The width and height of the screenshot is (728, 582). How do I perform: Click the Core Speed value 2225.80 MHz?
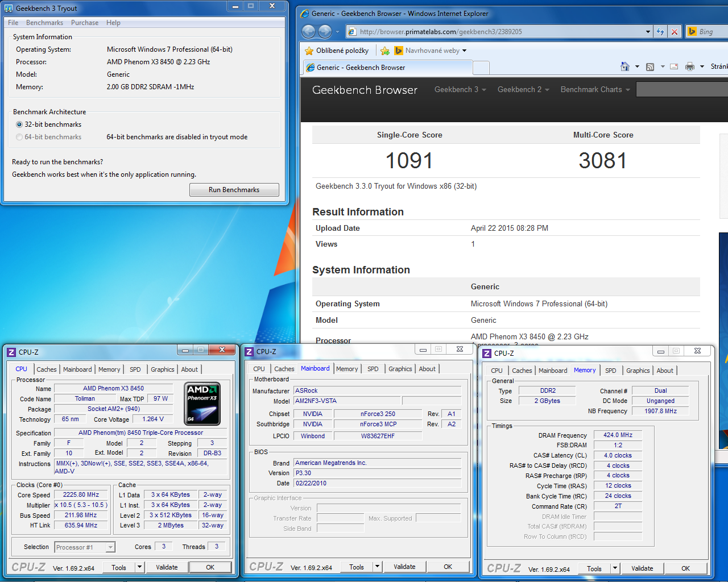(81, 495)
